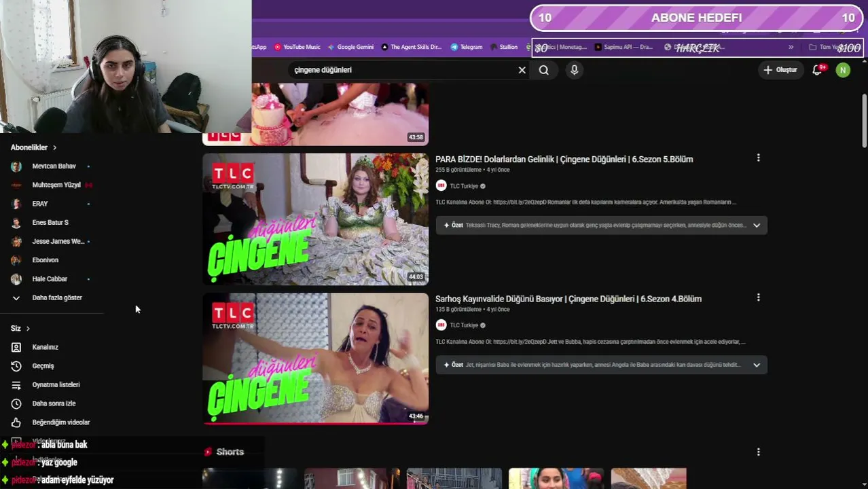Open Enes Batur S channel avatar
Image resolution: width=868 pixels, height=489 pixels.
[x=16, y=222]
